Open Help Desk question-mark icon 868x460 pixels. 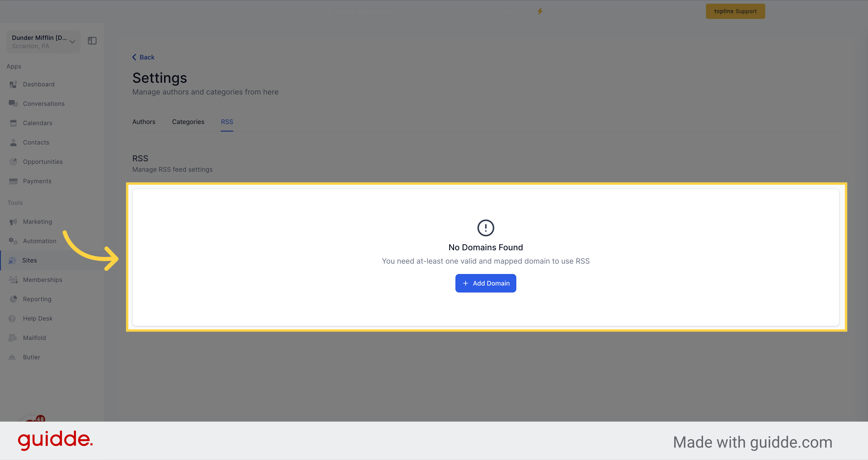point(12,318)
